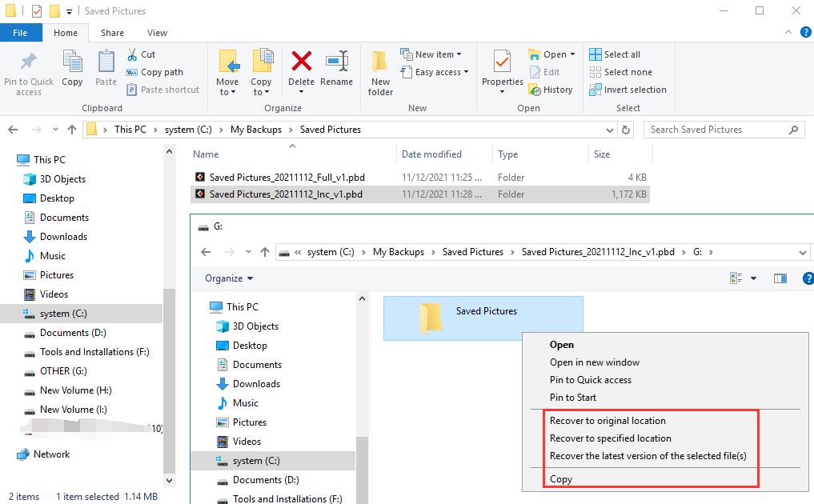Expand the New item dropdown
Viewport: 814px width, 504px height.
pos(459,54)
